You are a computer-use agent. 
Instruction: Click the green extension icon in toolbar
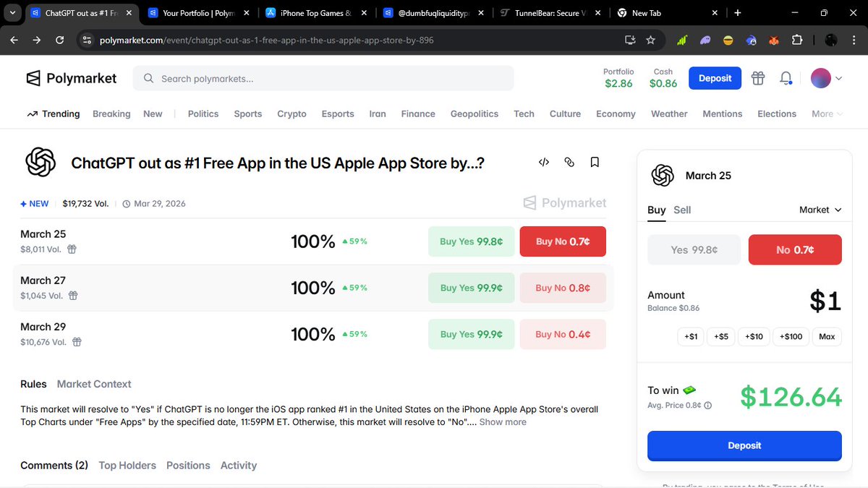(x=682, y=40)
